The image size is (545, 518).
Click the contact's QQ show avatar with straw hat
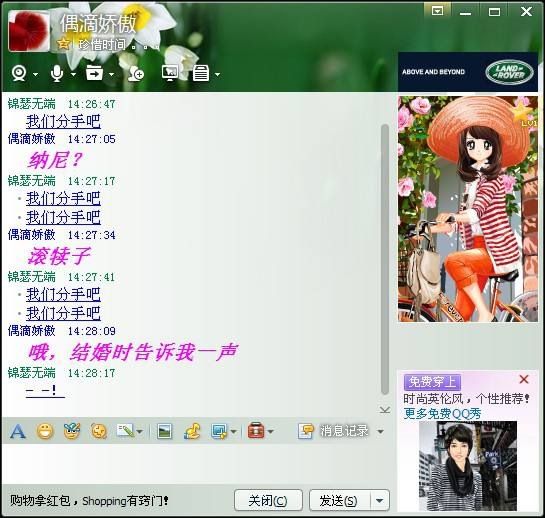tap(467, 209)
